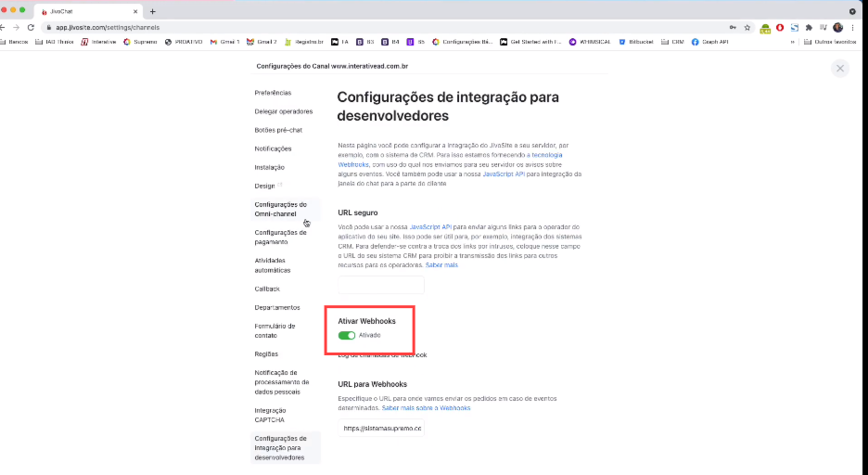Click the Chrome profile avatar
Viewport: 868px width, 475px height.
[x=837, y=28]
